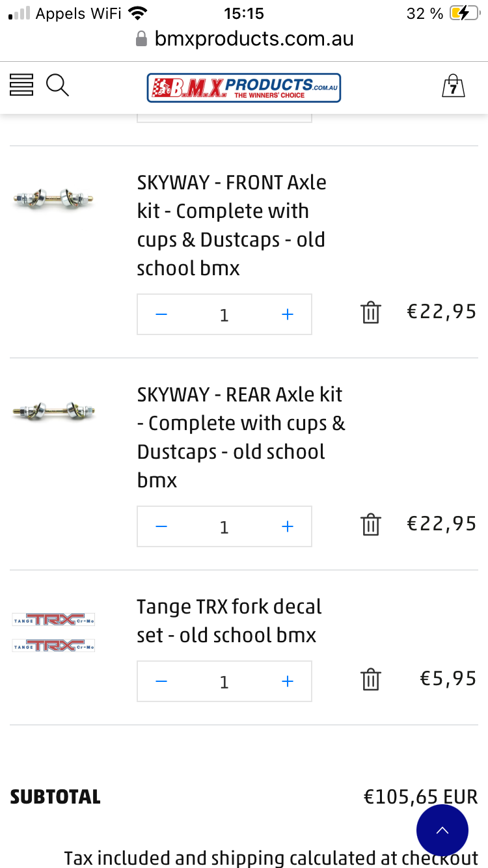
Task: Increase quantity of SKYWAY REAR Axle kit
Action: pyautogui.click(x=288, y=526)
